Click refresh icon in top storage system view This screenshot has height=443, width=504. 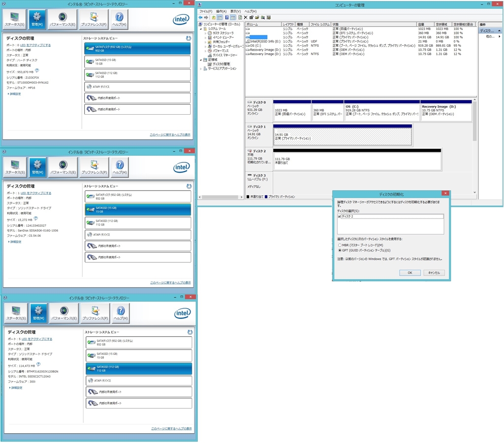[189, 38]
